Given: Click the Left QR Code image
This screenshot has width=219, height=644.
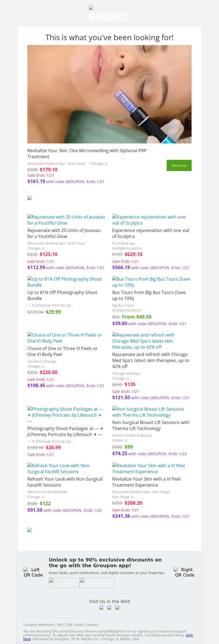Looking at the screenshot, I should [33, 572].
